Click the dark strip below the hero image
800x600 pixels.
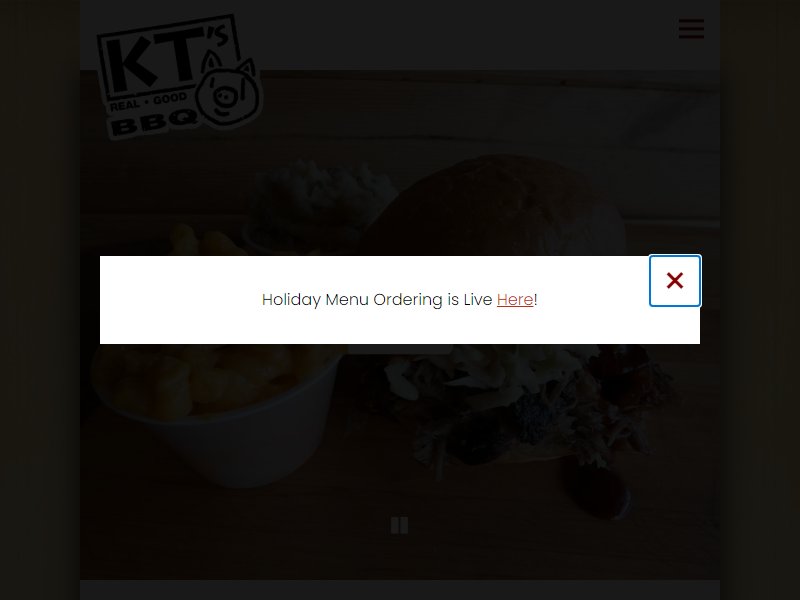tap(399, 590)
